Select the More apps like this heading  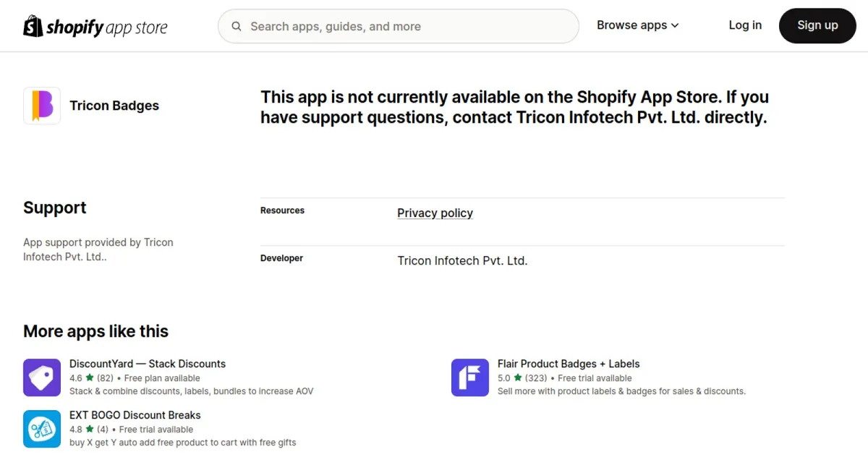pyautogui.click(x=95, y=331)
